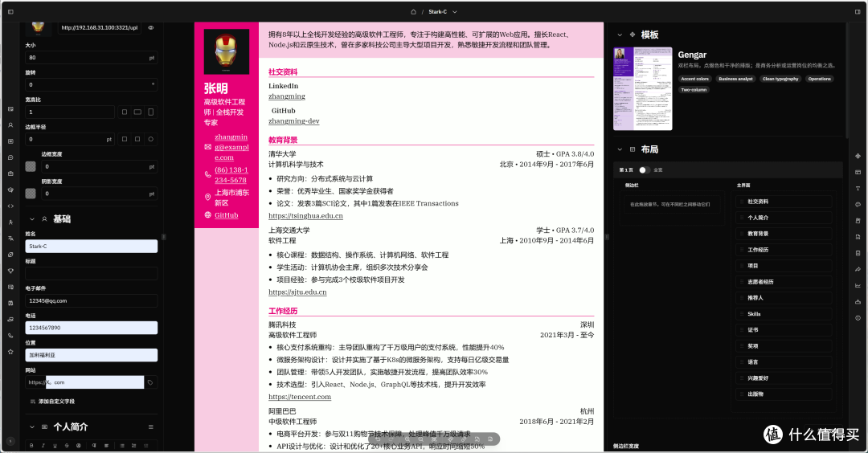
Task: Apply bold formatting in summary editor
Action: pos(31,445)
